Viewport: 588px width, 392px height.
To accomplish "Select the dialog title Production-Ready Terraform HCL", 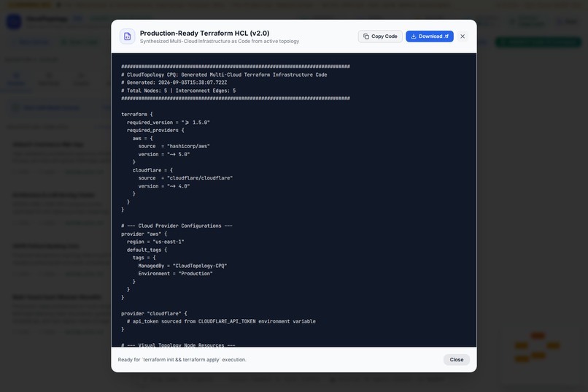I will tap(204, 33).
